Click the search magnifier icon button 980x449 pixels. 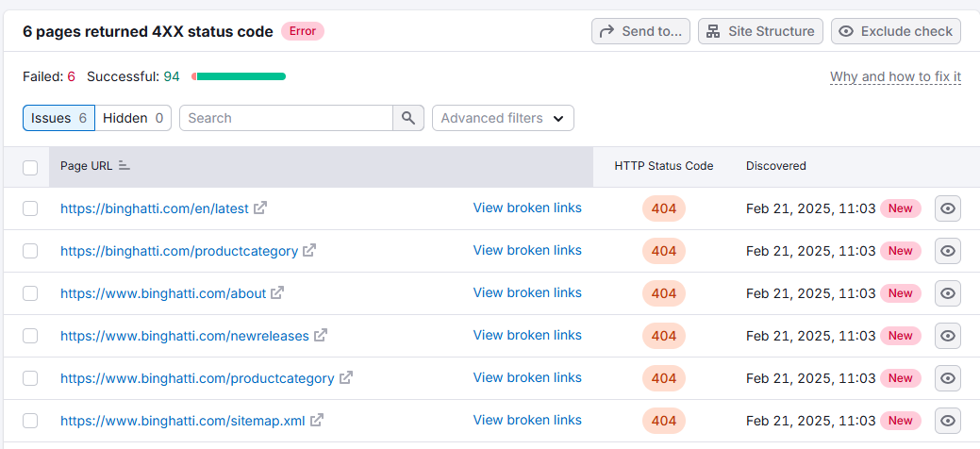408,118
